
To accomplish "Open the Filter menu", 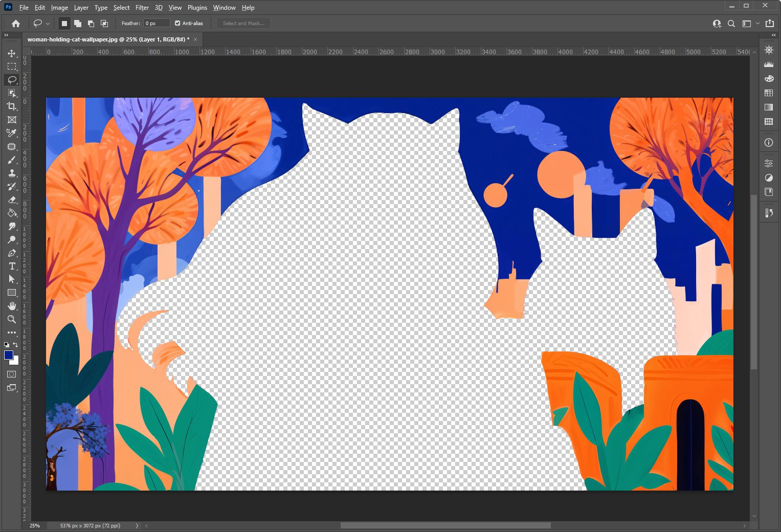I will 142,8.
